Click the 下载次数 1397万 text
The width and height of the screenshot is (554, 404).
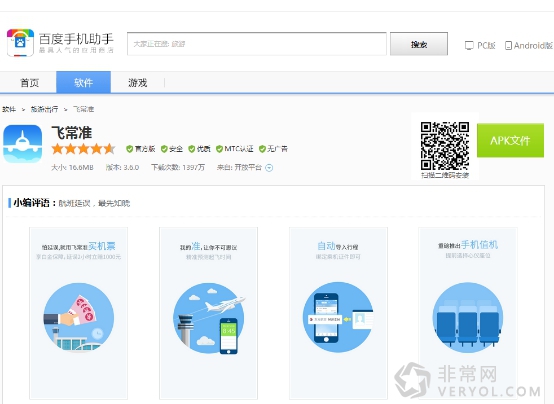[x=178, y=167]
